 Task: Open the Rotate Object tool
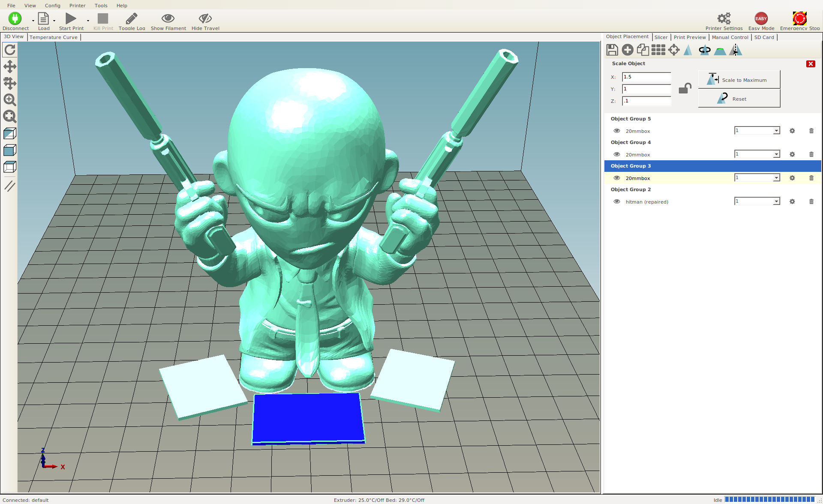(x=704, y=50)
